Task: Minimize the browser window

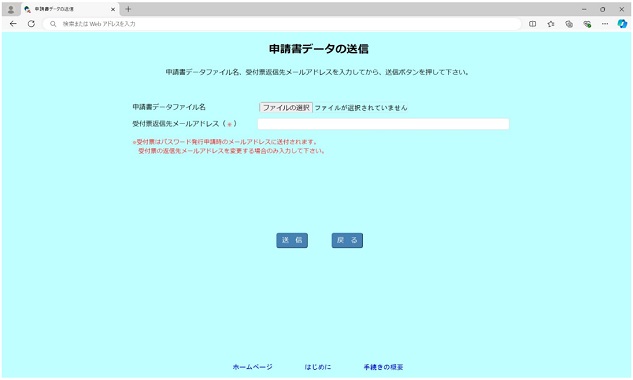Action: (584, 9)
